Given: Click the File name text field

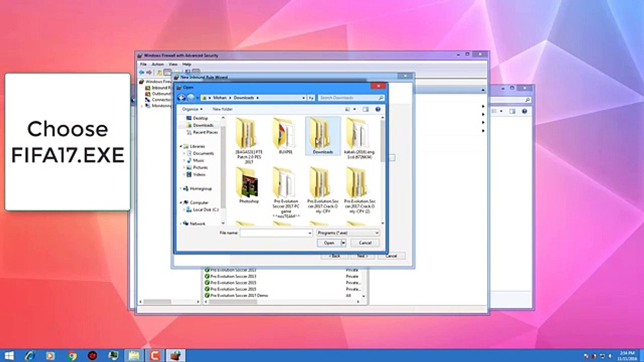Looking at the screenshot, I should 274,233.
